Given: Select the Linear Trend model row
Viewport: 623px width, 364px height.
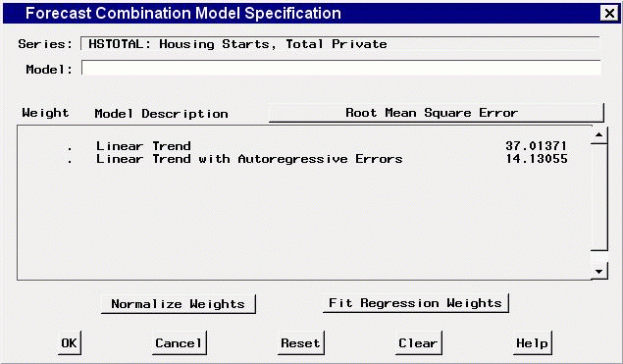Looking at the screenshot, I should click(x=304, y=146).
